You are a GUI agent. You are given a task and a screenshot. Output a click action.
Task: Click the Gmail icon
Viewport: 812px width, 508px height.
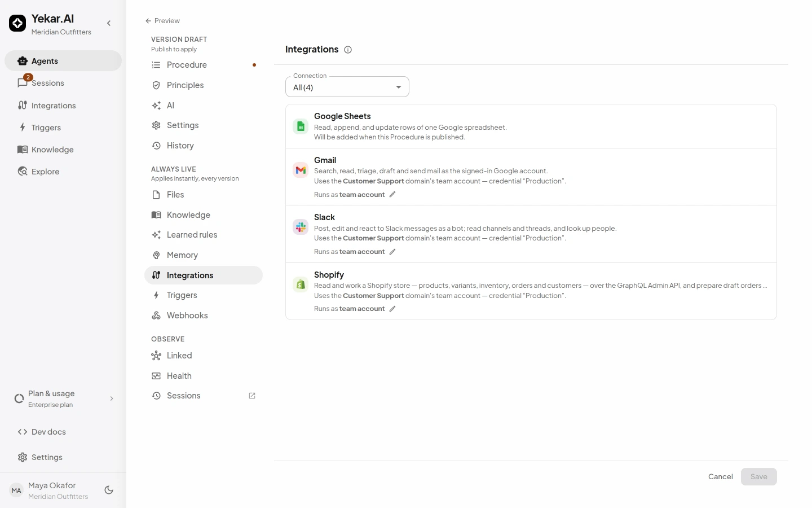point(301,170)
